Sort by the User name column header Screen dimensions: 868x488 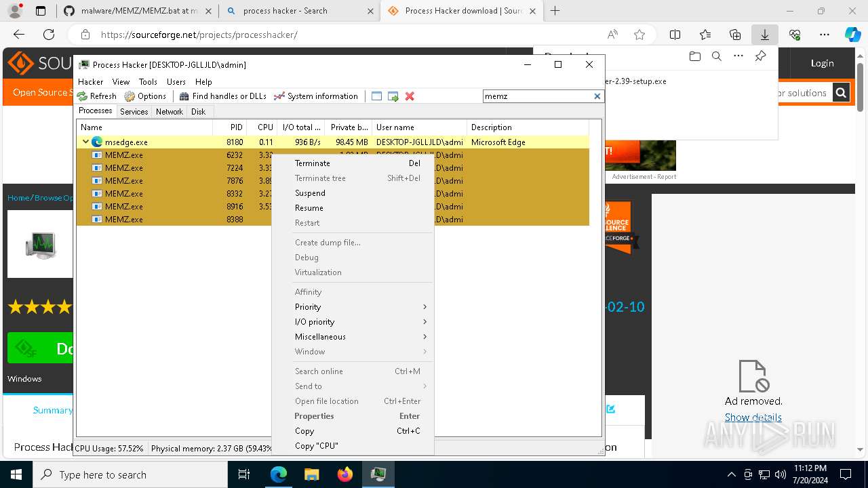pos(419,127)
